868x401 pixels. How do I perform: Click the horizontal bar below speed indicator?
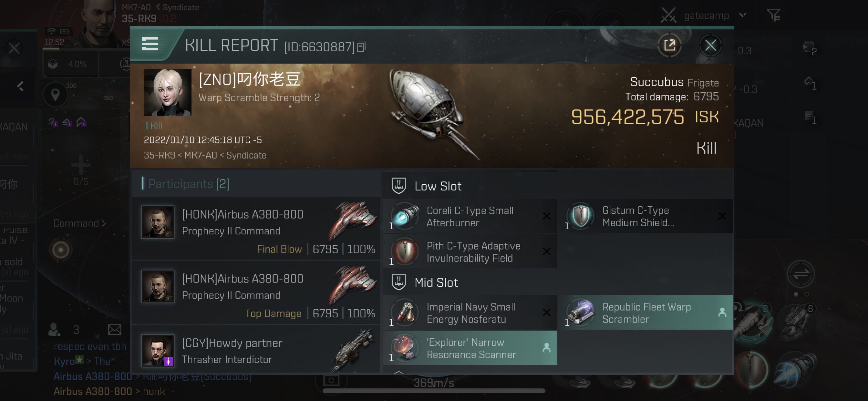(x=434, y=391)
